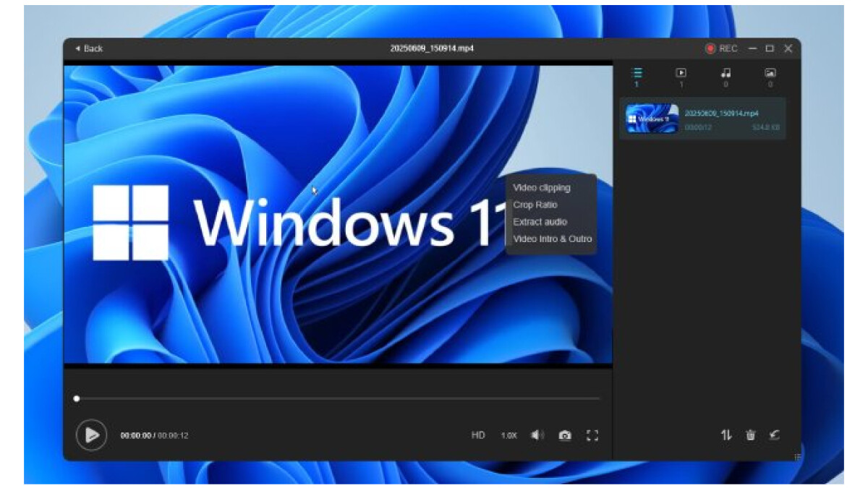Screen dimensions: 868x488
Task: Choose Video clipping from context menu
Action: pyautogui.click(x=542, y=188)
